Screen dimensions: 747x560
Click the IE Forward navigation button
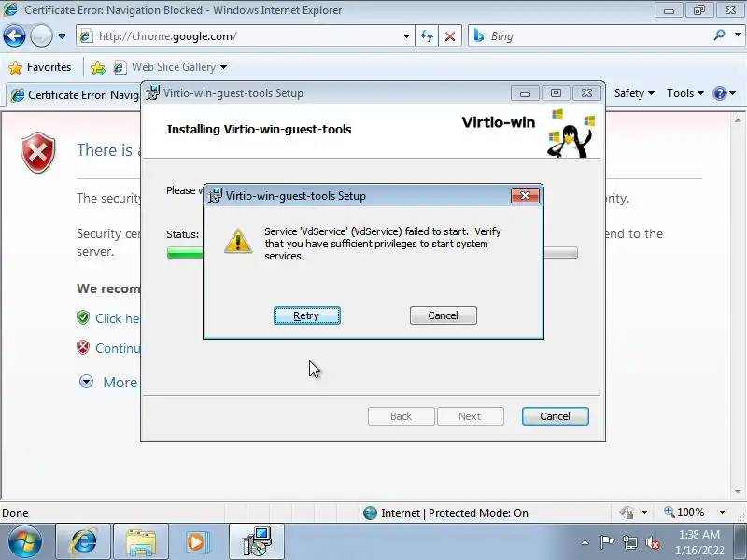41,35
